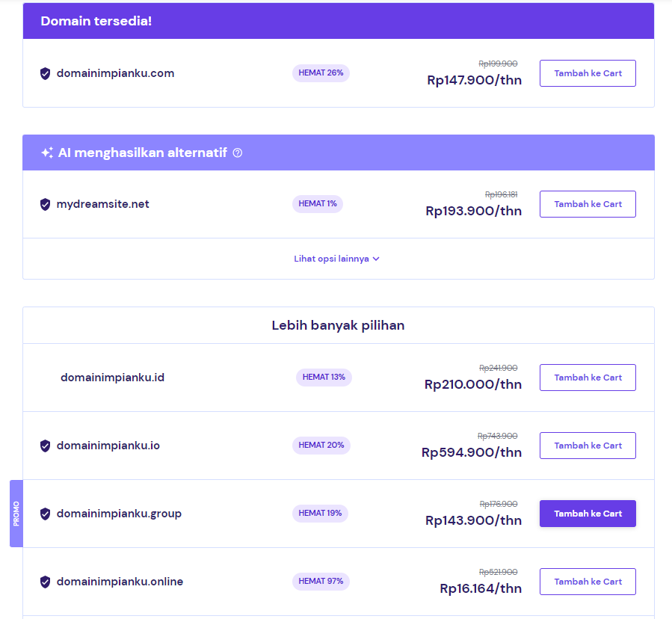Click the HEMAT 97% discount badge
The width and height of the screenshot is (672, 619).
[x=321, y=581]
